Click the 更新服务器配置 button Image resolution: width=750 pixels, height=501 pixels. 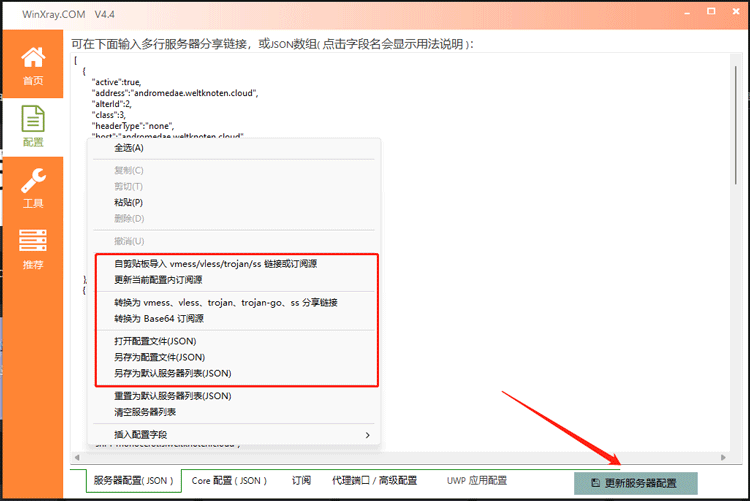pos(636,483)
